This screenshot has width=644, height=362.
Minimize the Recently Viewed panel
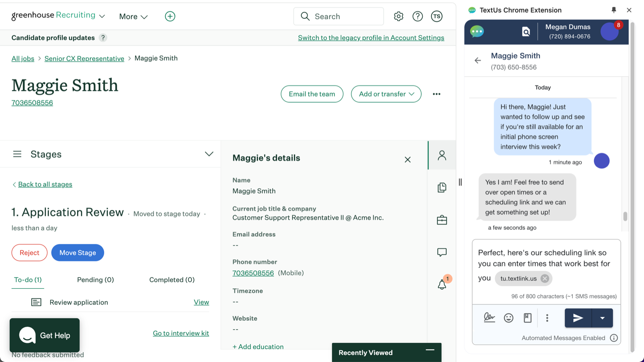[430, 350]
